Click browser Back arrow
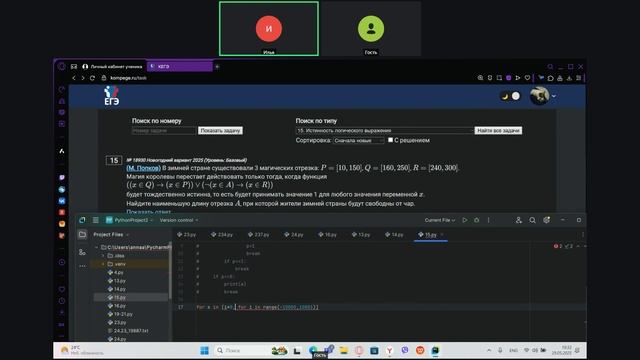 click(74, 78)
